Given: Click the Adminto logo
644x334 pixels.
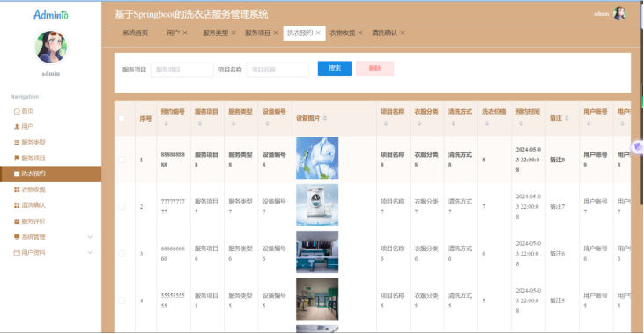Looking at the screenshot, I should pos(51,15).
